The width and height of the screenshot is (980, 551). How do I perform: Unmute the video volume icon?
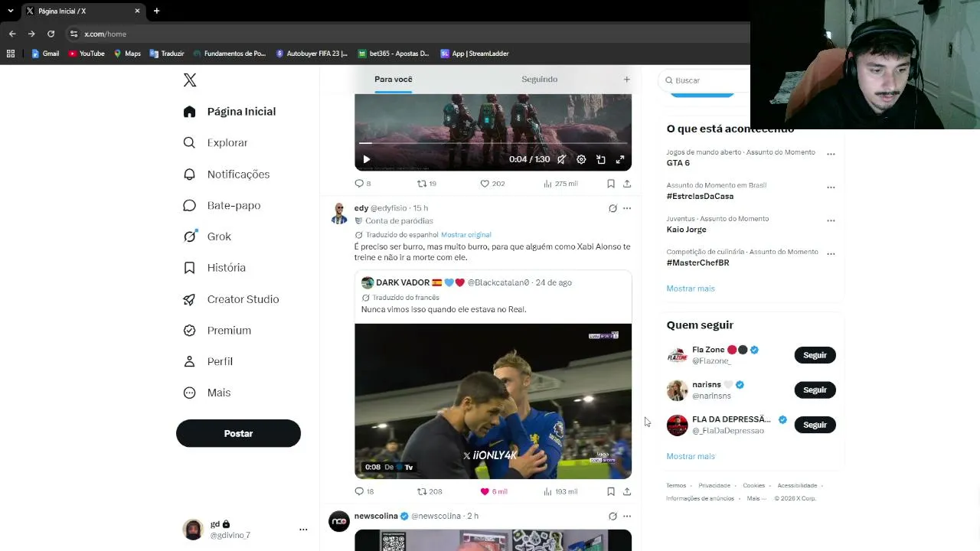[x=561, y=159]
